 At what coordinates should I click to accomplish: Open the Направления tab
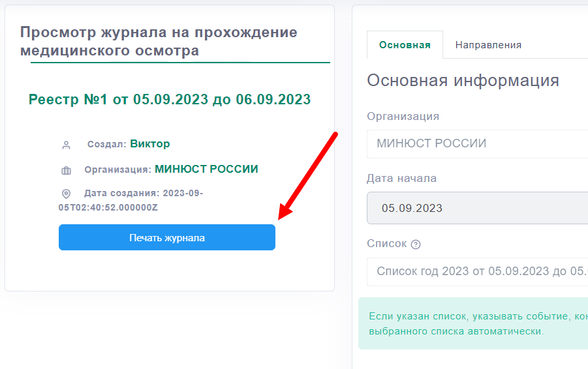(x=488, y=45)
